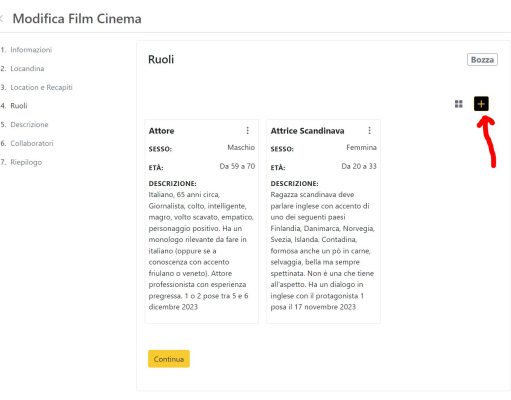Open step 2 Locandina
The height and width of the screenshot is (400, 511).
(x=22, y=68)
